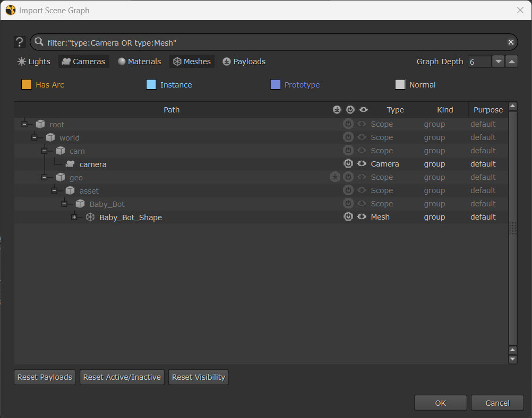This screenshot has width=532, height=418.
Task: Toggle visibility of Baby_Bot_Shape mesh
Action: [362, 217]
